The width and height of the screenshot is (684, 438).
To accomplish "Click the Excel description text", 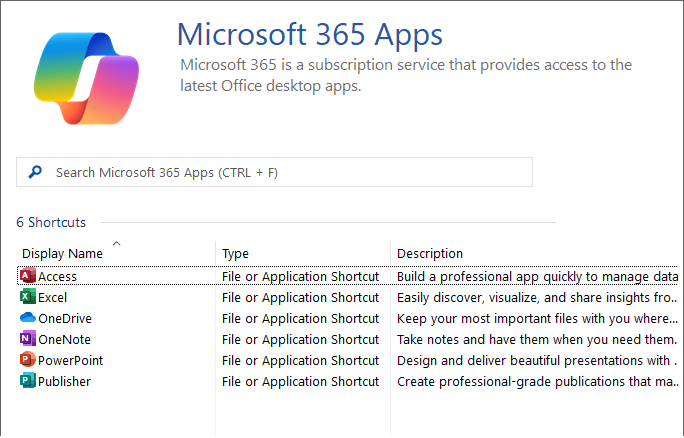I will (537, 297).
